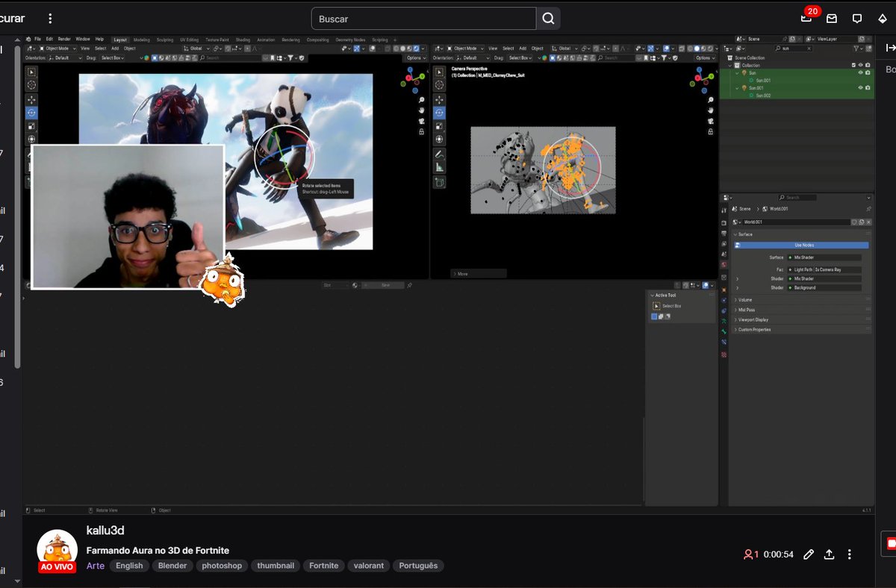Click the Blender tag under the stream title
The height and width of the screenshot is (588, 896).
(172, 566)
